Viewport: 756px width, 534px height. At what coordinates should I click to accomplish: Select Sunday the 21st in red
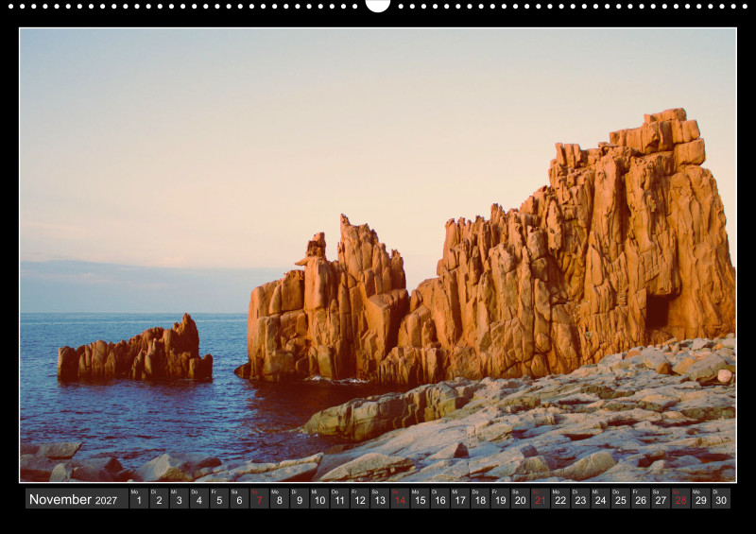click(540, 499)
